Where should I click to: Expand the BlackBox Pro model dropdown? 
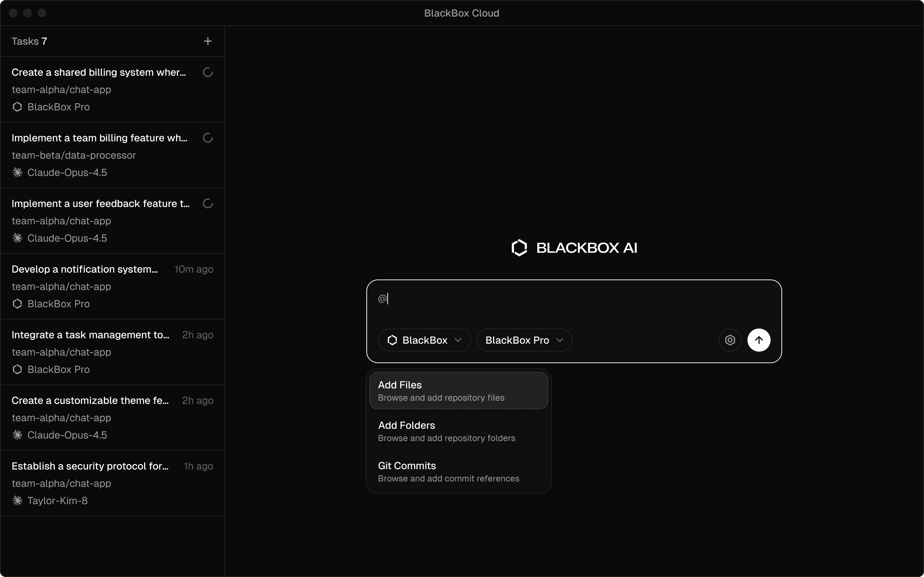pyautogui.click(x=524, y=340)
